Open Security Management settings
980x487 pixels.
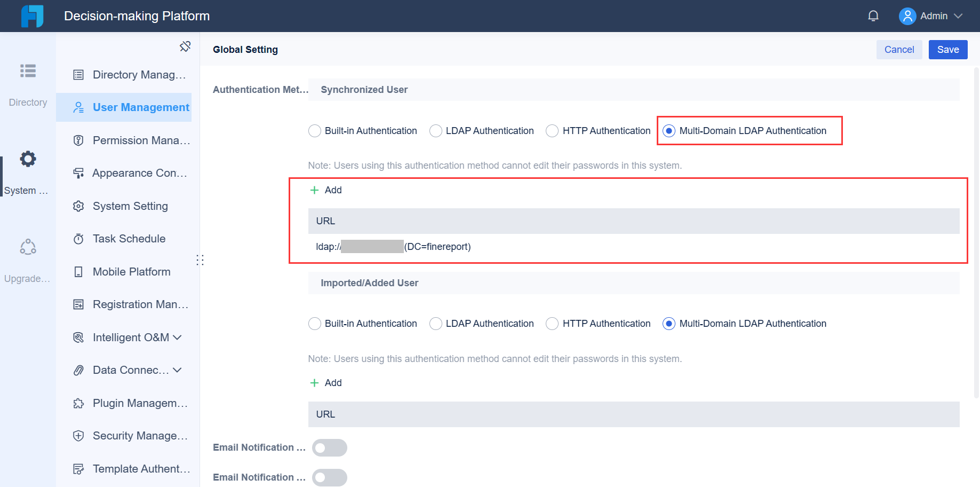pyautogui.click(x=140, y=435)
